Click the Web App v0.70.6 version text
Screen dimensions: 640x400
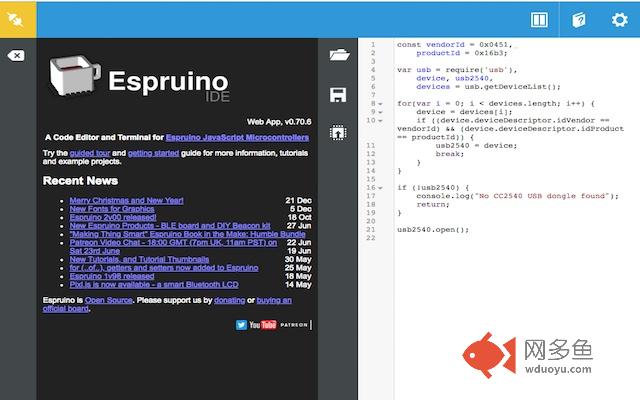tap(279, 122)
